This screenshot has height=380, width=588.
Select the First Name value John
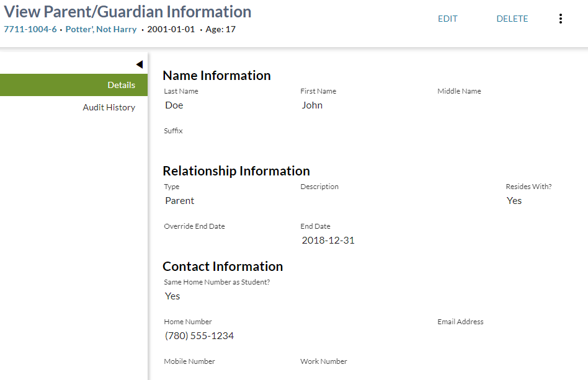312,105
